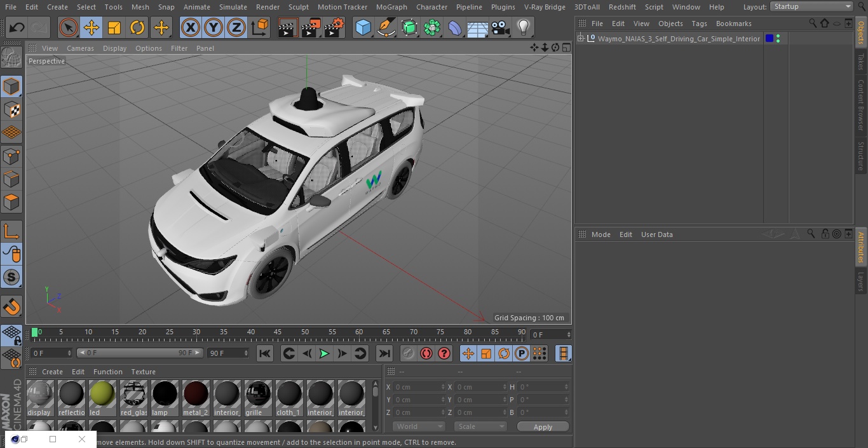Screen dimensions: 868x448
Task: Switch to Polygons mode
Action: [x=11, y=202]
